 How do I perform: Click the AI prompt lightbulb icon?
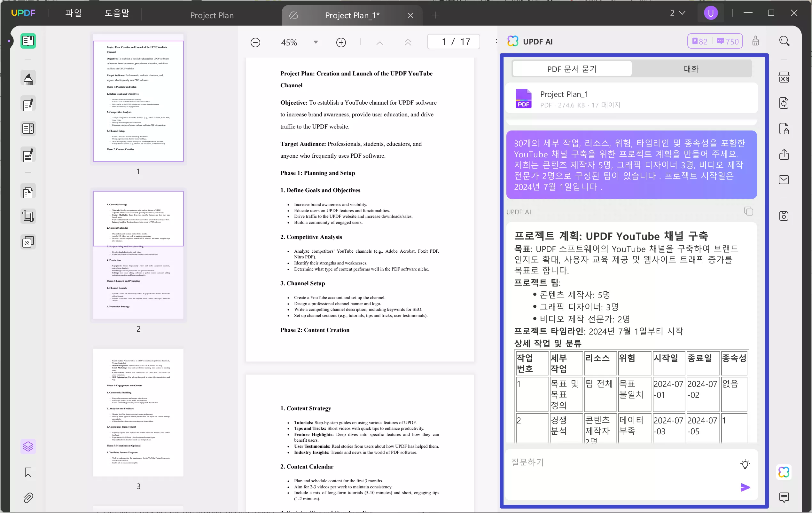pyautogui.click(x=745, y=464)
